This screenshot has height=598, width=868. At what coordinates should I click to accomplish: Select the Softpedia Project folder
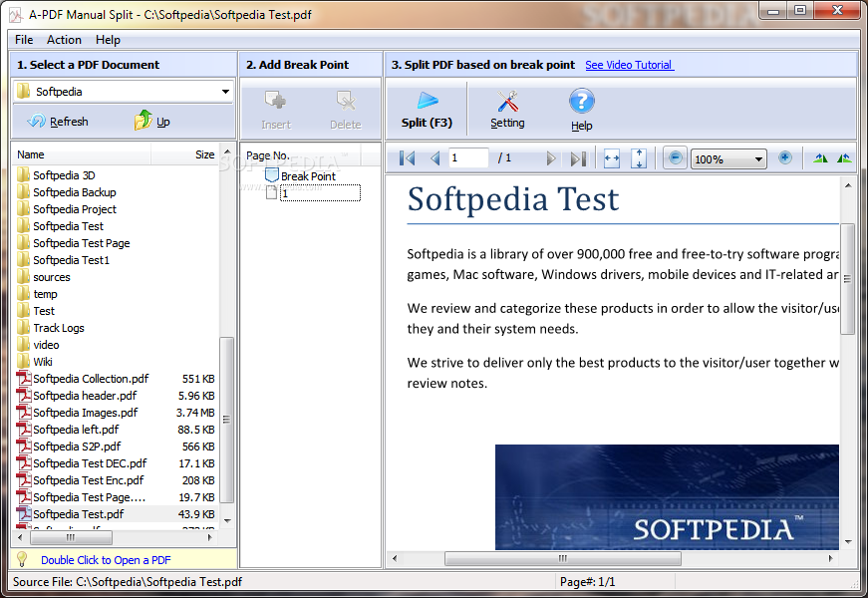(x=75, y=210)
